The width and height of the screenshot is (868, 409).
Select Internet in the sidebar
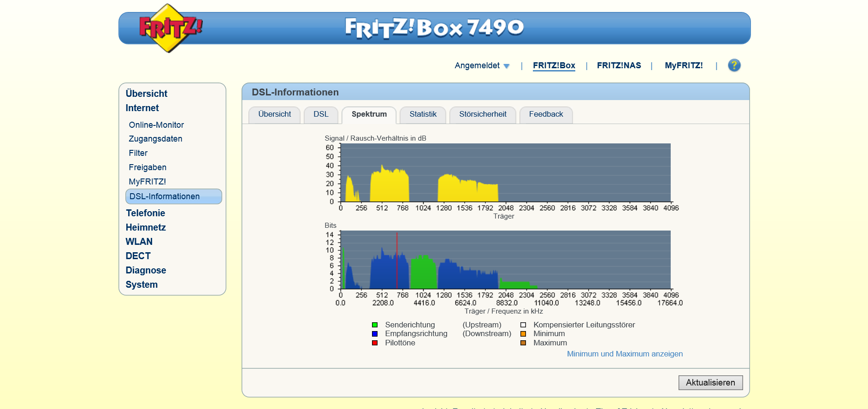(142, 108)
